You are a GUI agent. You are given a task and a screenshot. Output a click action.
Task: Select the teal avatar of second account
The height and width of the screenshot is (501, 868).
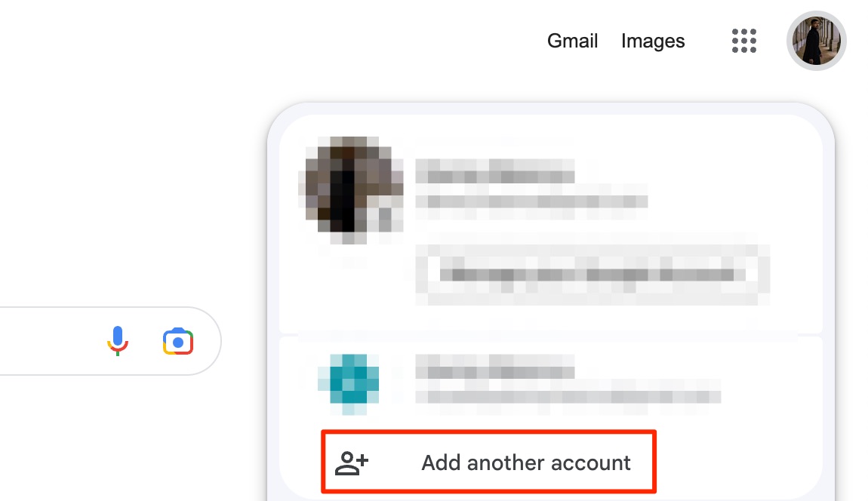[349, 383]
